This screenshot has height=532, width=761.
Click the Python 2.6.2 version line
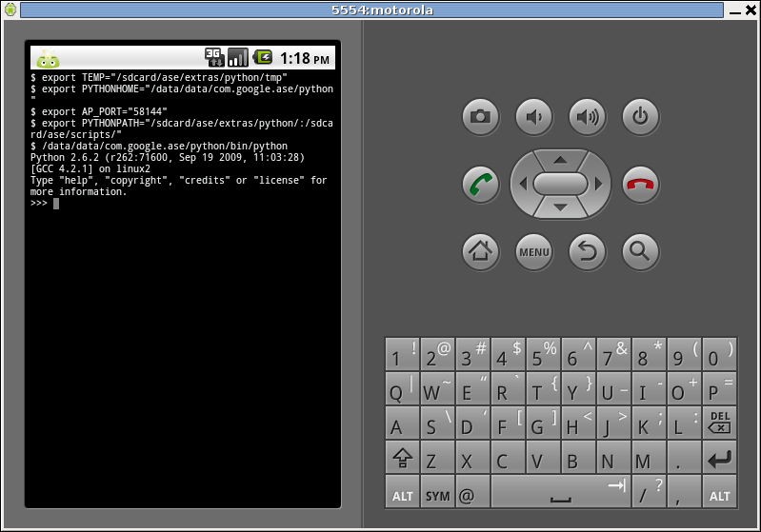click(168, 158)
